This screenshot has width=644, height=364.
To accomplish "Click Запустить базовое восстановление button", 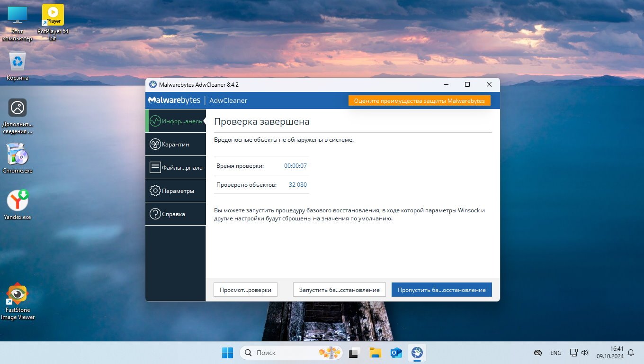I will pyautogui.click(x=340, y=290).
